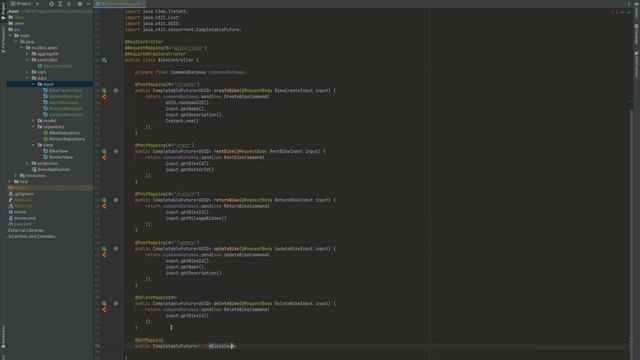The width and height of the screenshot is (640, 360).
Task: Expand External Libraries node
Action: (x=26, y=230)
